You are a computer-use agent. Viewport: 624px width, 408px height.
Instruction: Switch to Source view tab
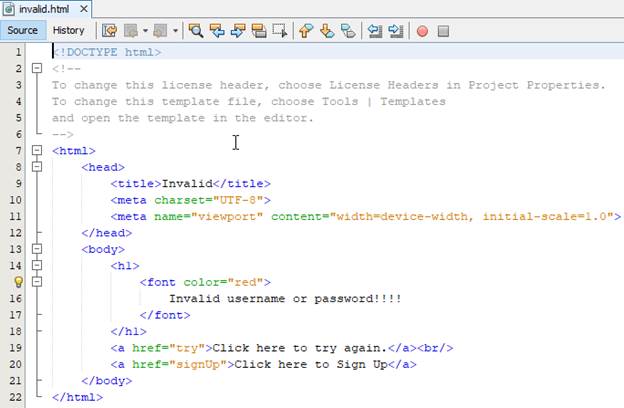23,31
